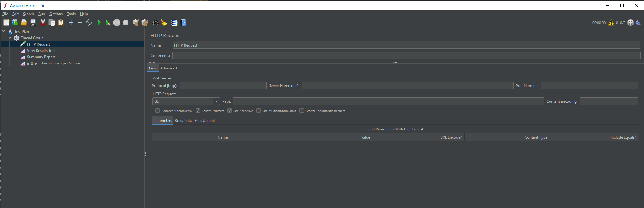Click the Open file folder icon

tap(24, 23)
